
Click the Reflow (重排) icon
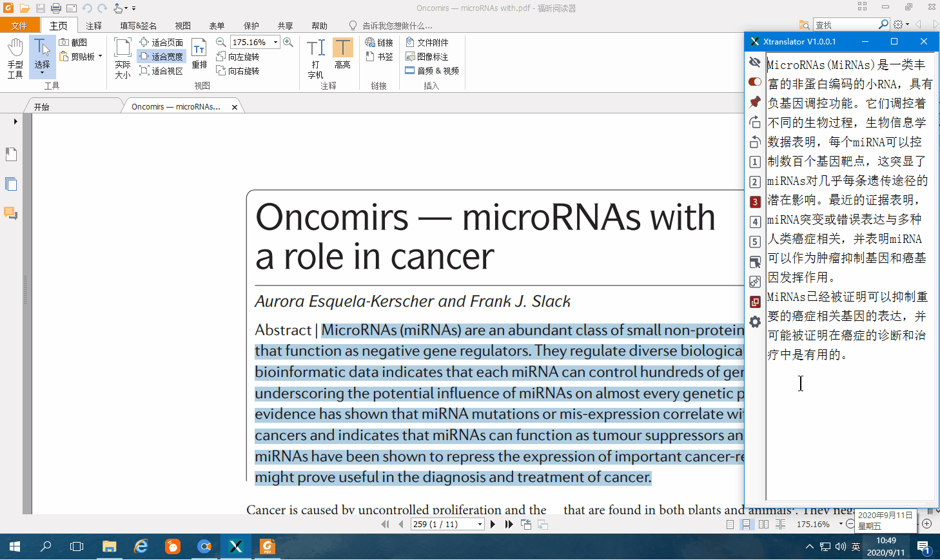199,54
